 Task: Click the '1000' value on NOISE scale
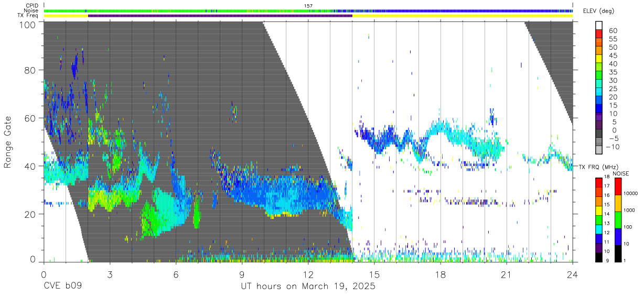click(x=629, y=211)
